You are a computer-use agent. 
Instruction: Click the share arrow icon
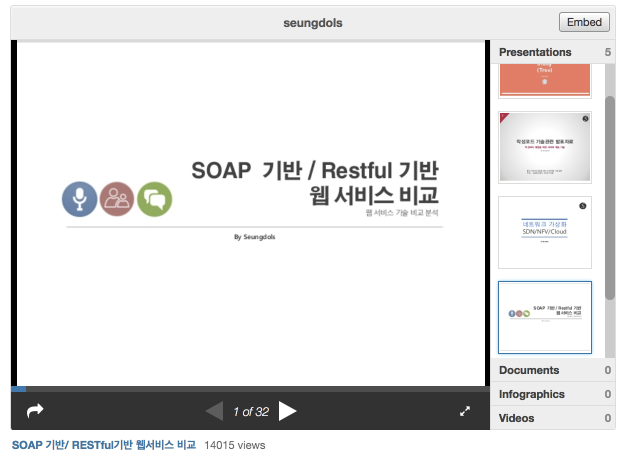click(35, 411)
